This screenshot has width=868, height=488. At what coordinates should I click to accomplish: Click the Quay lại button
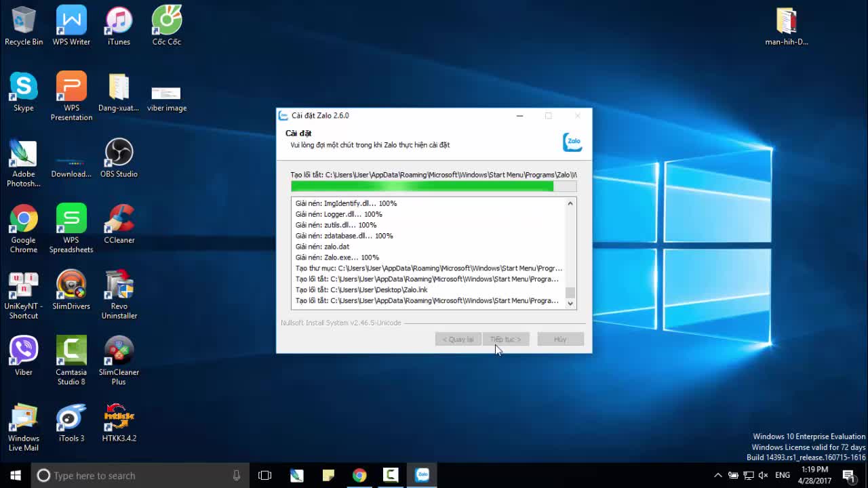pyautogui.click(x=458, y=339)
